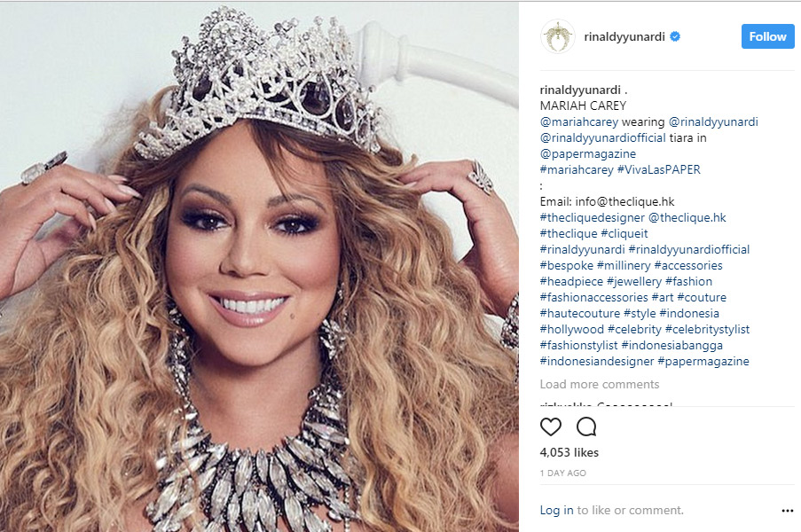801x532 pixels.
Task: Open the @theclique.hk mention
Action: pyautogui.click(x=687, y=217)
